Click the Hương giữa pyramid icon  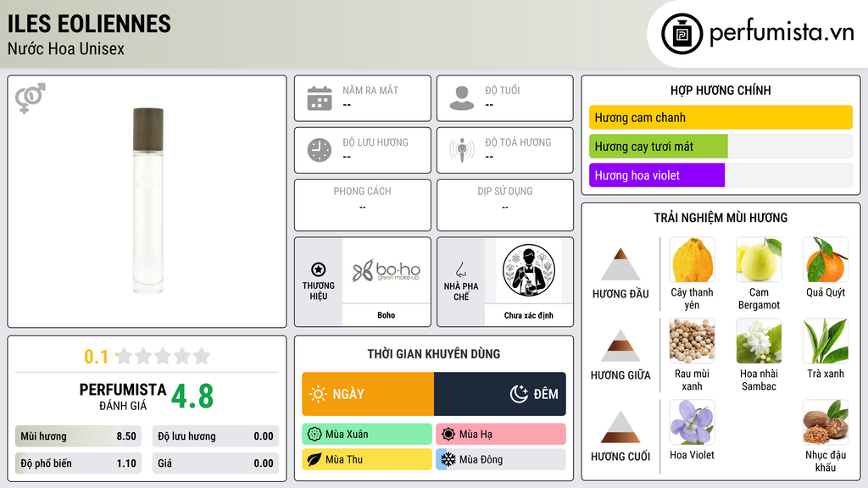point(620,346)
